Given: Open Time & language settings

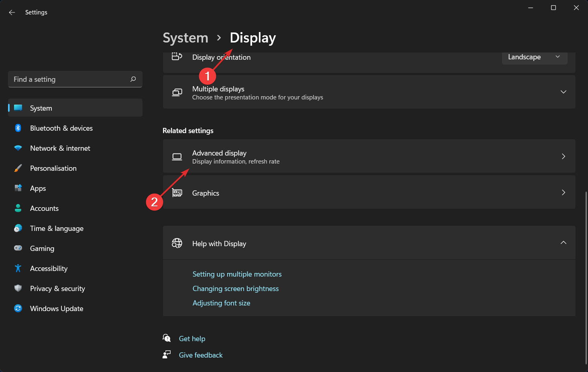Looking at the screenshot, I should [57, 228].
